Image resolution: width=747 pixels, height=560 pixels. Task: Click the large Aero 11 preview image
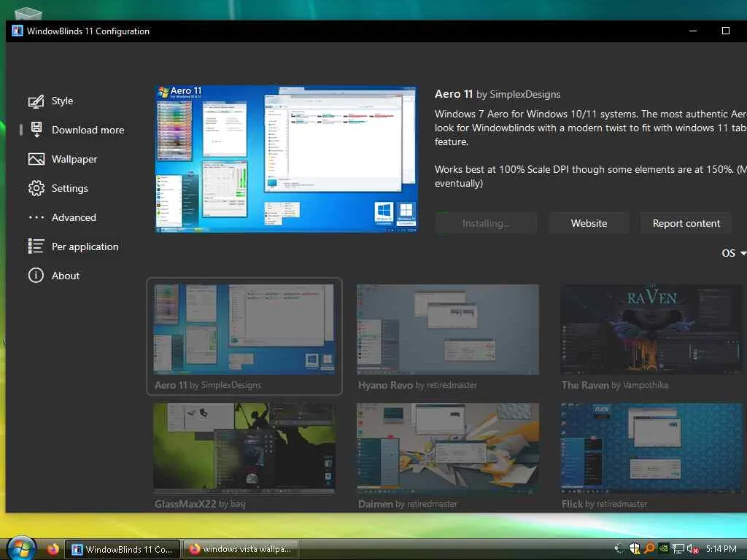point(286,159)
